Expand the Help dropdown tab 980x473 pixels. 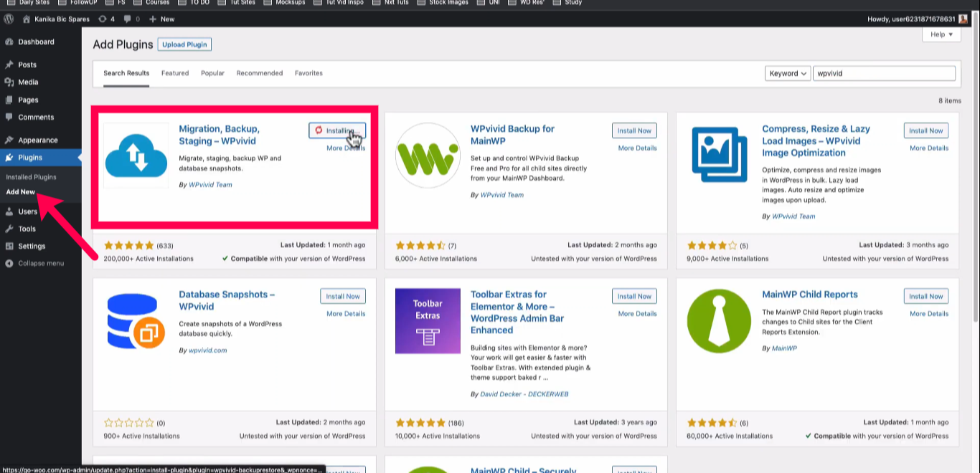pyautogui.click(x=941, y=34)
